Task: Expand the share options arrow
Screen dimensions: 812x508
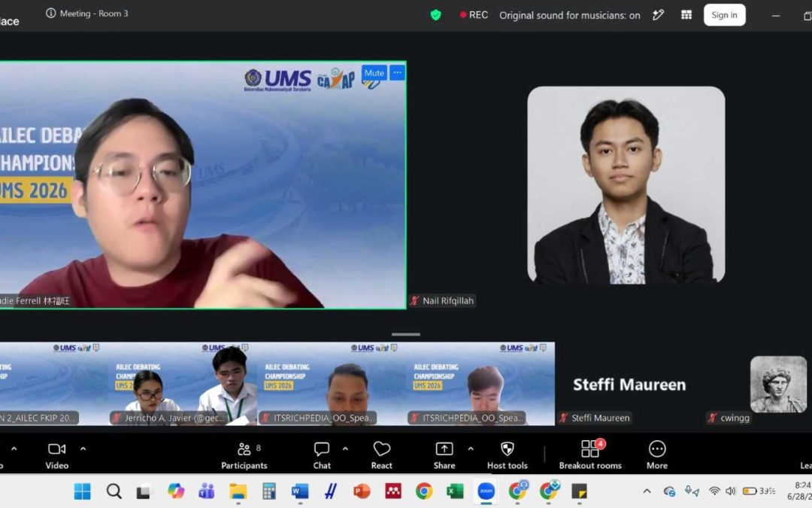Action: tap(471, 449)
